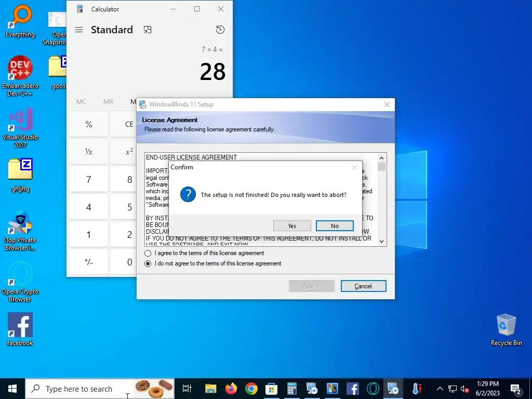Click reciprocal 1/x key in Calculator
Viewport: 532px width, 399px height.
pyautogui.click(x=88, y=152)
